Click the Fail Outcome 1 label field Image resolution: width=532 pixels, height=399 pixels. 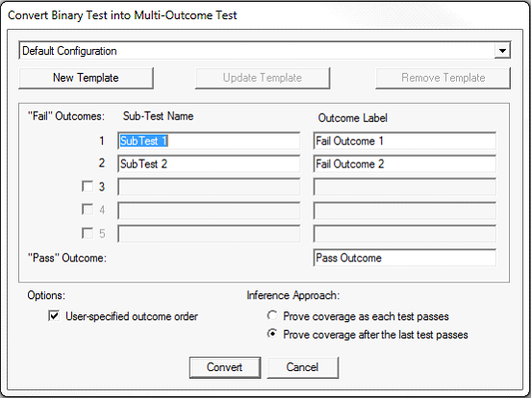(x=404, y=141)
